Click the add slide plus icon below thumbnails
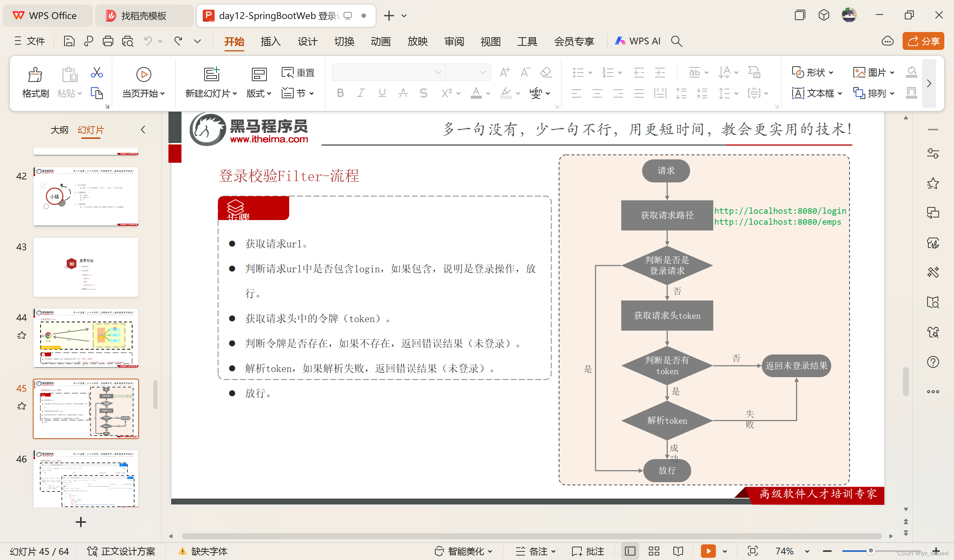954x560 pixels. tap(80, 522)
